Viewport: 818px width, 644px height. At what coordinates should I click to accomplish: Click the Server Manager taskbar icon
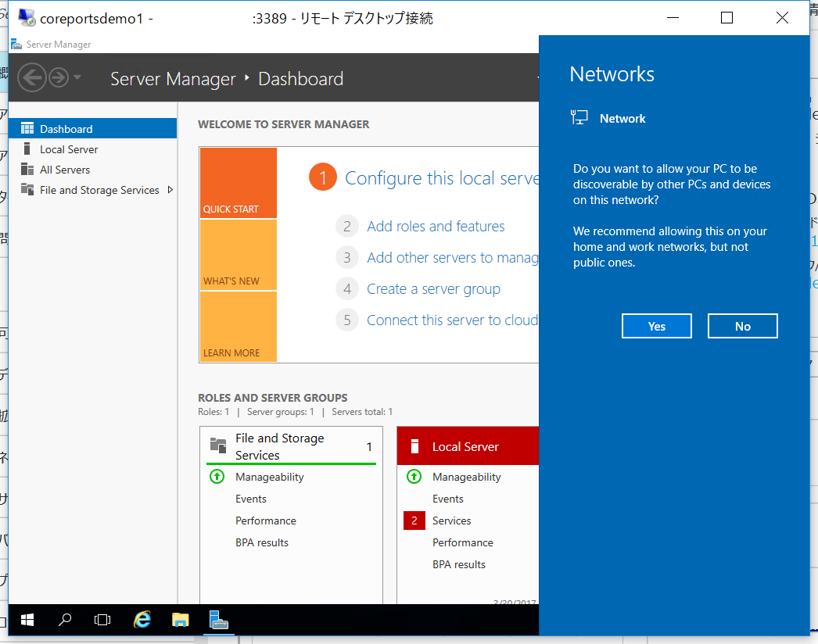(x=219, y=620)
